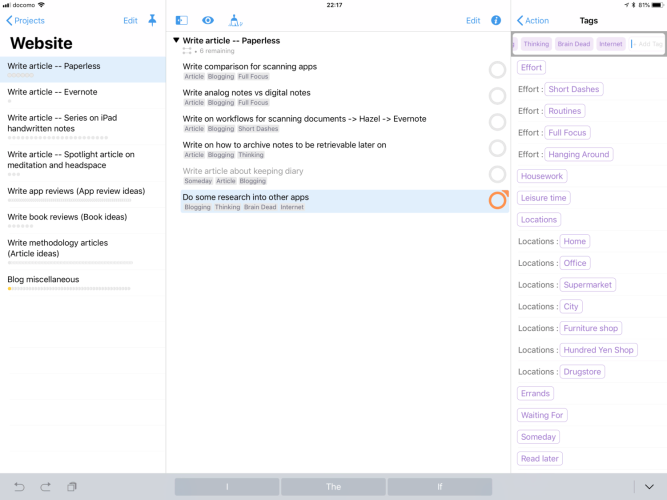Collapse the 'Write article -- Paperless' disclosure triangle

point(177,41)
